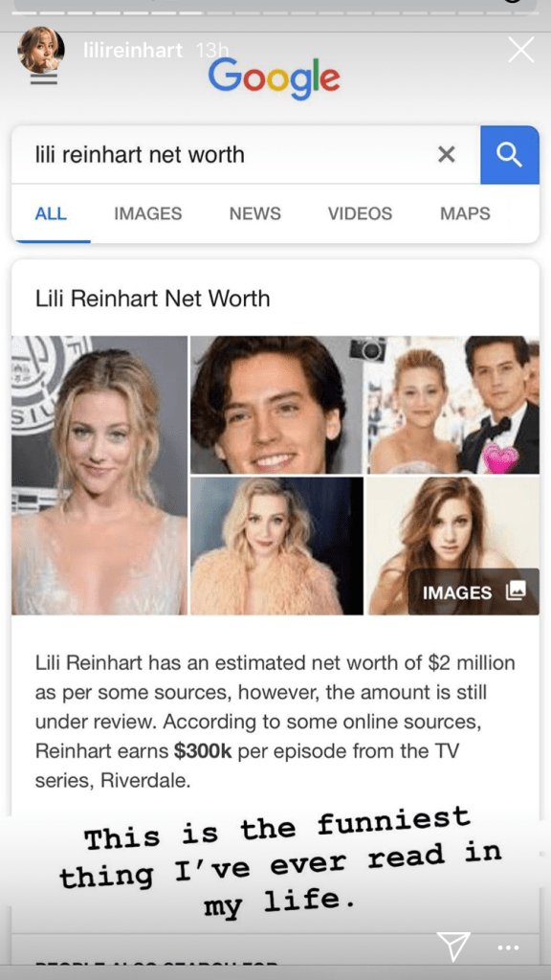
Task: Tap the story progress bar at top
Action: (275, 13)
